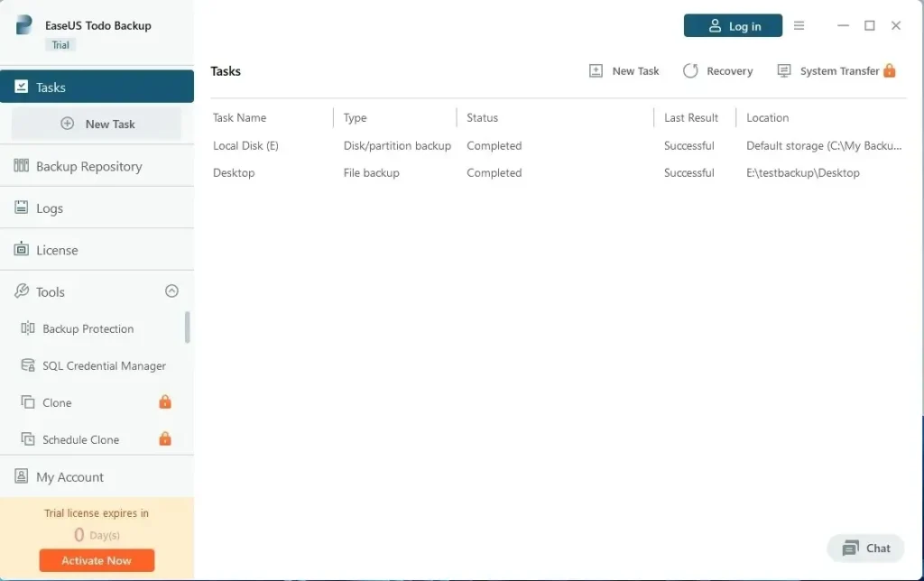Start the Recovery function

(x=717, y=70)
